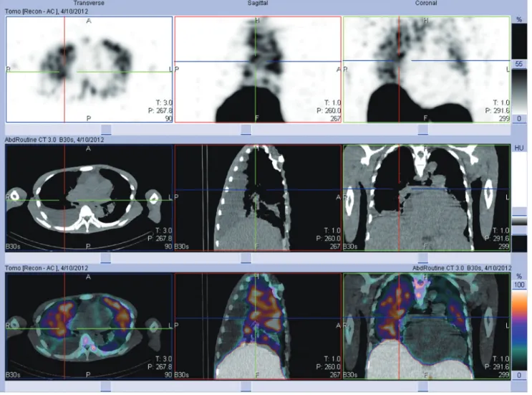The image size is (532, 395).
Task: Click the top 'Tomo [Recon - AC ], 4/10/2012' series label
Action: click(47, 11)
